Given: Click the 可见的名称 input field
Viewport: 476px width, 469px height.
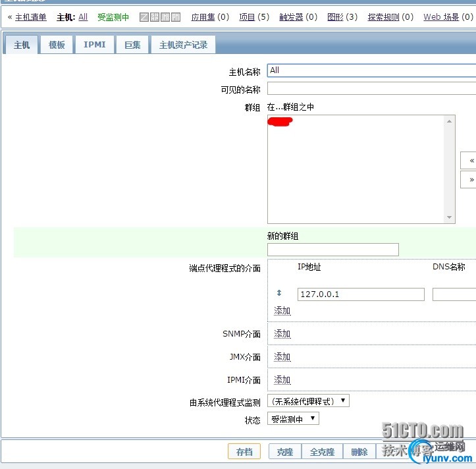Looking at the screenshot, I should pyautogui.click(x=371, y=89).
